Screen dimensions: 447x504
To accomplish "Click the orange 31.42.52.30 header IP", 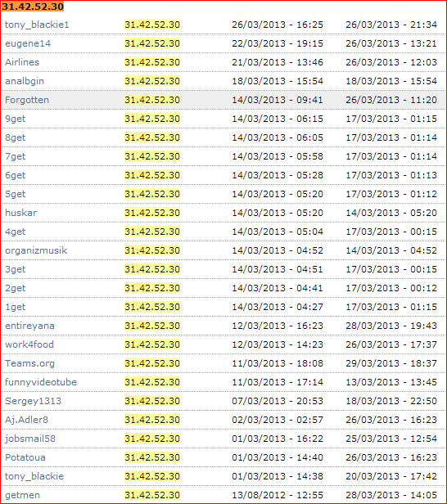I will coord(33,7).
